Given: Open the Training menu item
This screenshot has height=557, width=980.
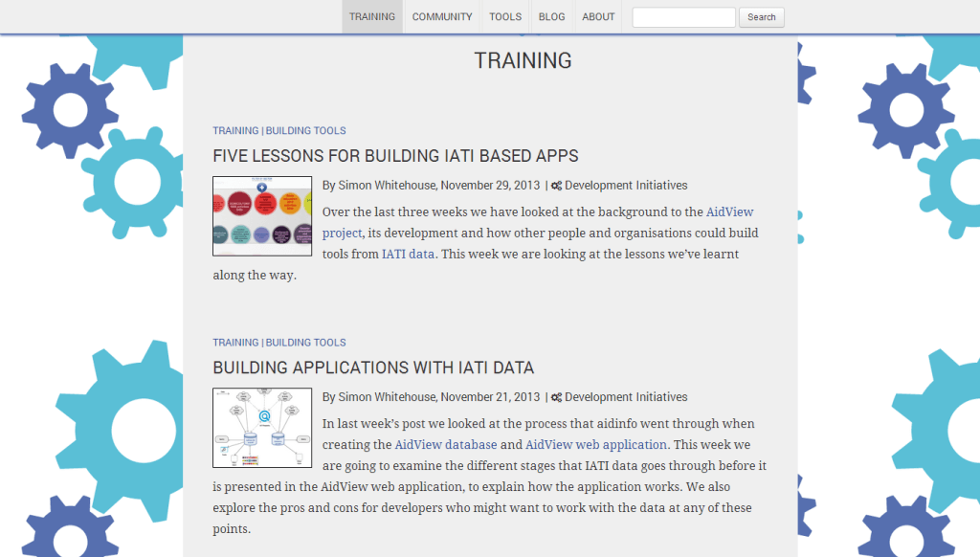Looking at the screenshot, I should 372,17.
